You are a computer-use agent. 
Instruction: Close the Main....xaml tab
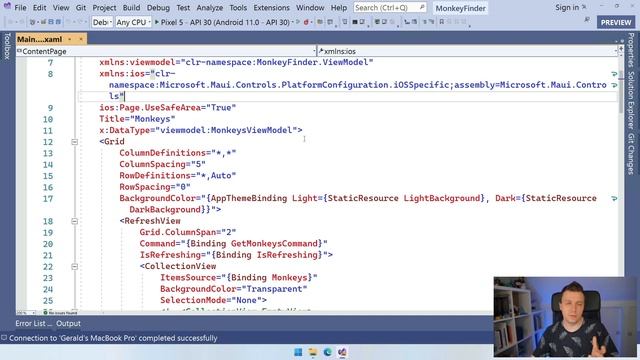[x=81, y=39]
